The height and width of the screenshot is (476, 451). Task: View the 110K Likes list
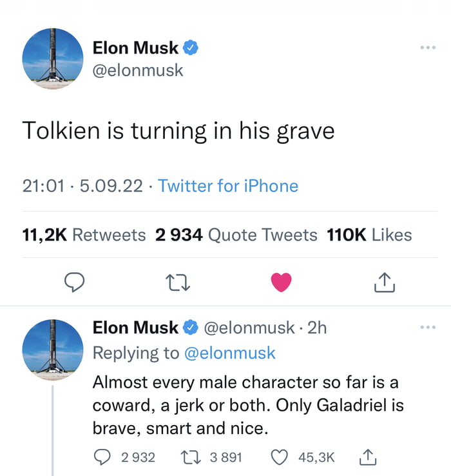pyautogui.click(x=369, y=235)
